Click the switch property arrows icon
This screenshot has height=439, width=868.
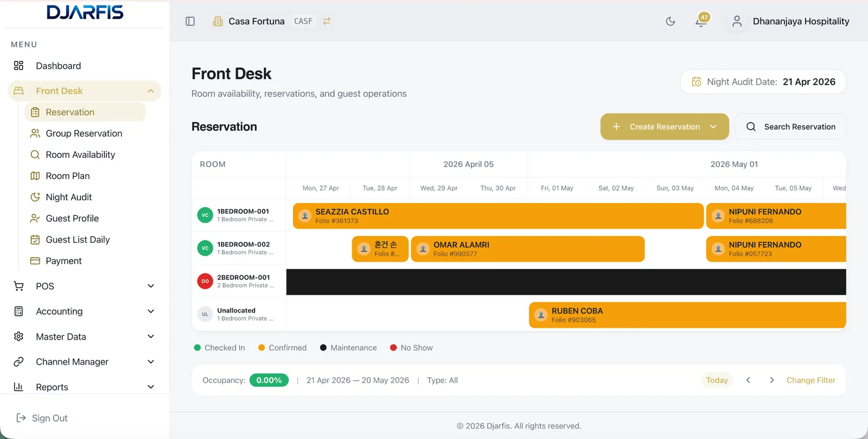327,21
